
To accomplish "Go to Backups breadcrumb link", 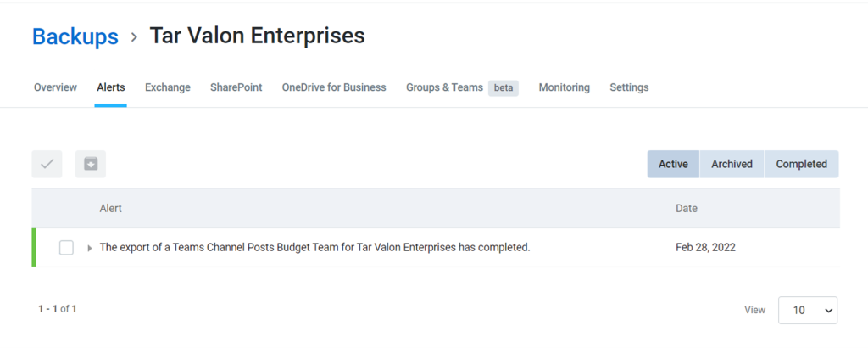I will tap(75, 36).
